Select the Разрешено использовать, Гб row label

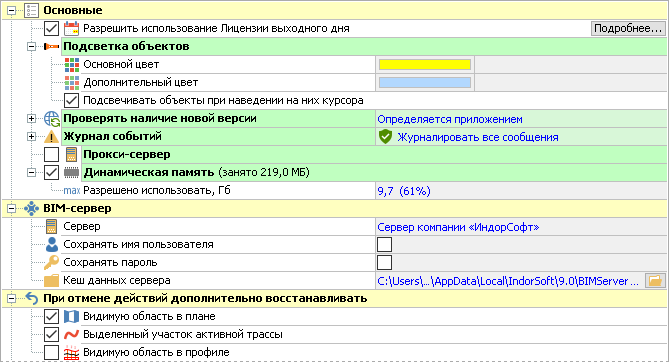pyautogui.click(x=157, y=190)
